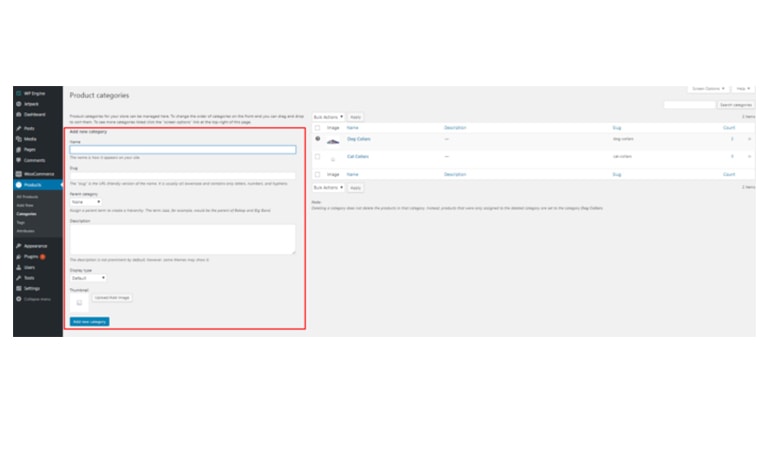The image size is (768, 450).
Task: Expand the Screen Options panel
Action: click(x=708, y=89)
